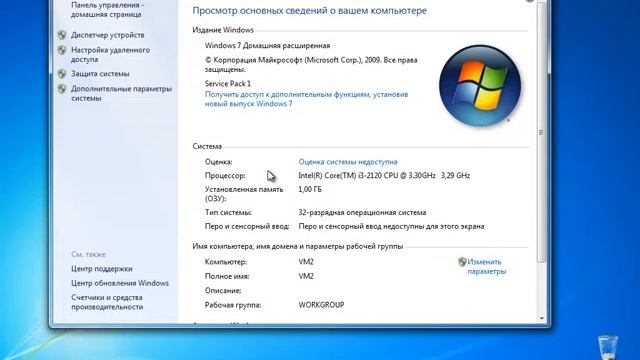Click the Windows logo image

[x=480, y=85]
